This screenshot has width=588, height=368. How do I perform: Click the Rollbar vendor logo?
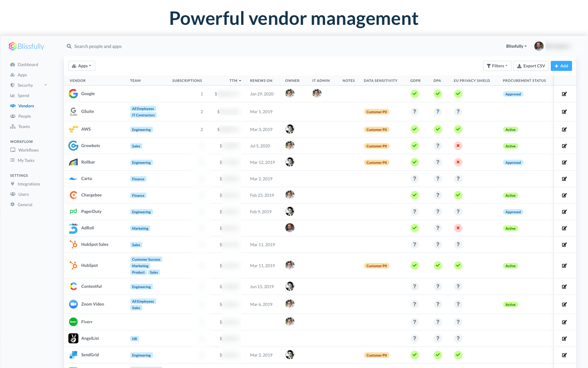(73, 162)
